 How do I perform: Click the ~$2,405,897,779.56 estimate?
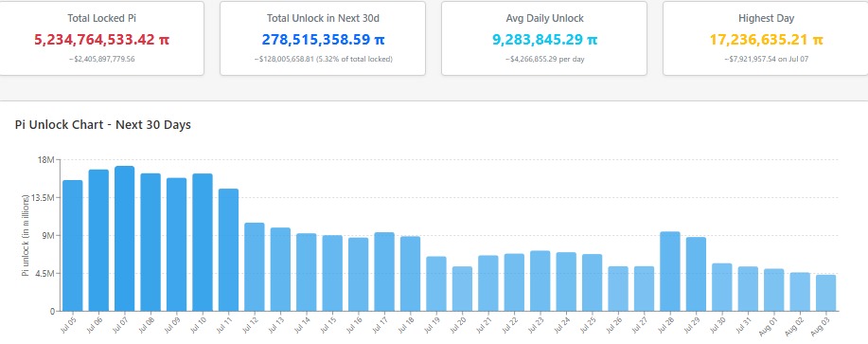point(102,59)
